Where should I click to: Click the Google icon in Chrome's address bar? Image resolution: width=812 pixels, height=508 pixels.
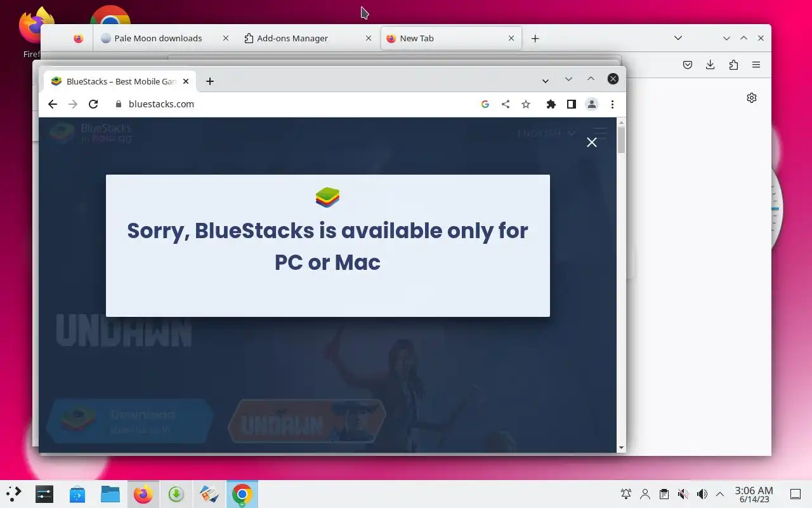[x=485, y=104]
